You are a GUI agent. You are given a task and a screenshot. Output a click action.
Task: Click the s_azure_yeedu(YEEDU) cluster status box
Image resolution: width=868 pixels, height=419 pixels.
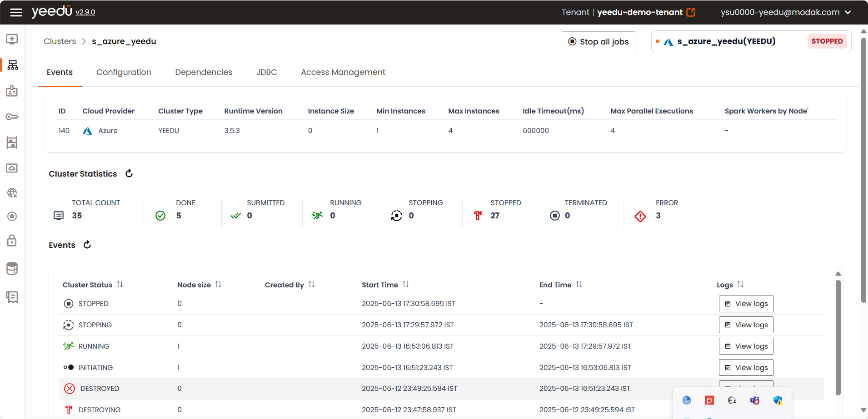(751, 41)
